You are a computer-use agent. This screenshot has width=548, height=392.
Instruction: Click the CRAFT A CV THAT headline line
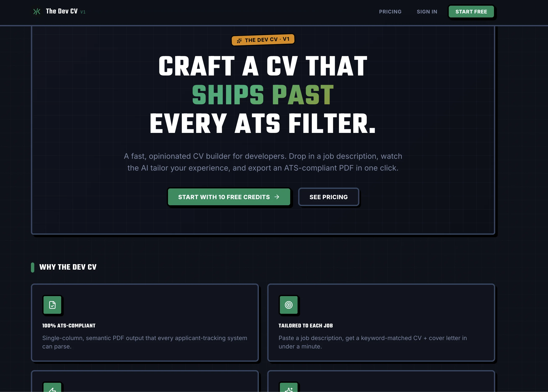point(263,66)
